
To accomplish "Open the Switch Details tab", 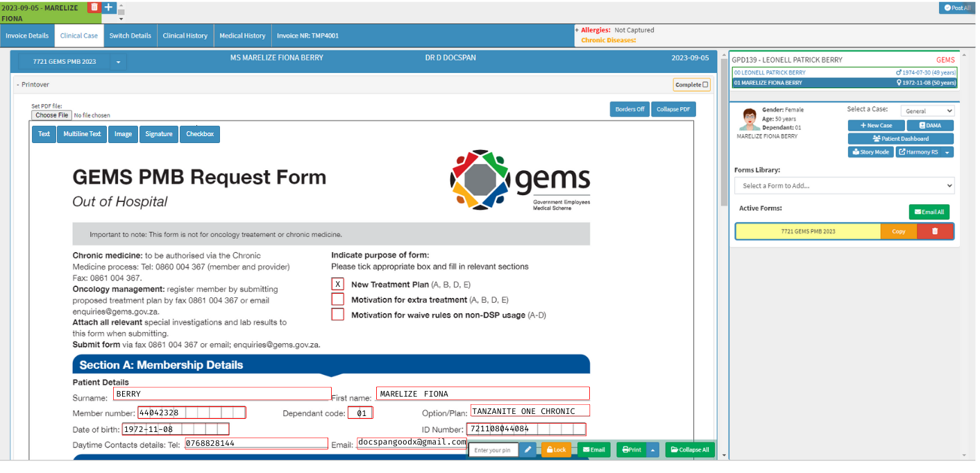I will pyautogui.click(x=130, y=35).
